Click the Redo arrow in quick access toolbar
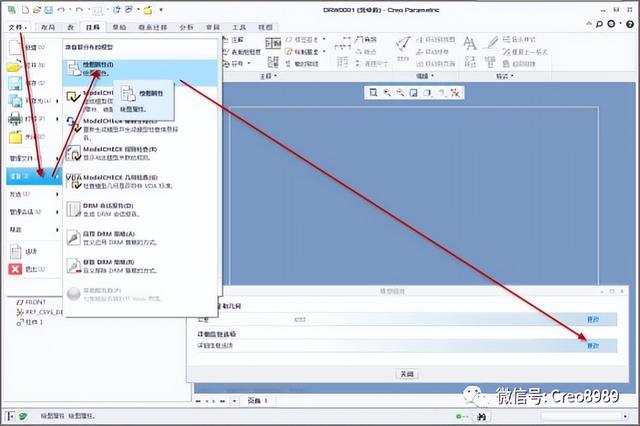Image resolution: width=640 pixels, height=426 pixels. [x=80, y=9]
